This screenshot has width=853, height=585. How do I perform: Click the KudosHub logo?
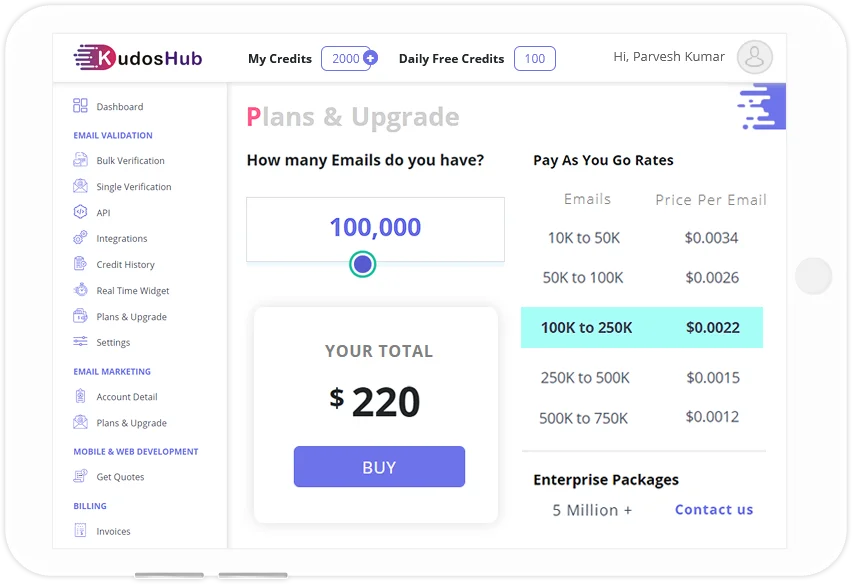tap(138, 58)
